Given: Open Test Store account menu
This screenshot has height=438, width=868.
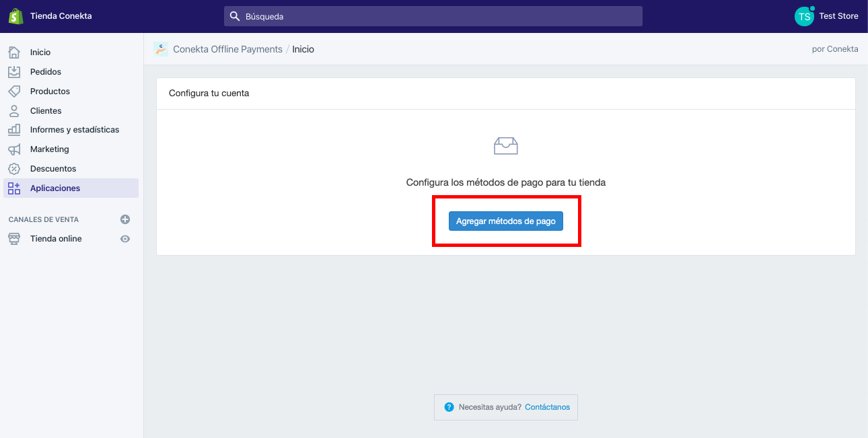Looking at the screenshot, I should (x=838, y=16).
